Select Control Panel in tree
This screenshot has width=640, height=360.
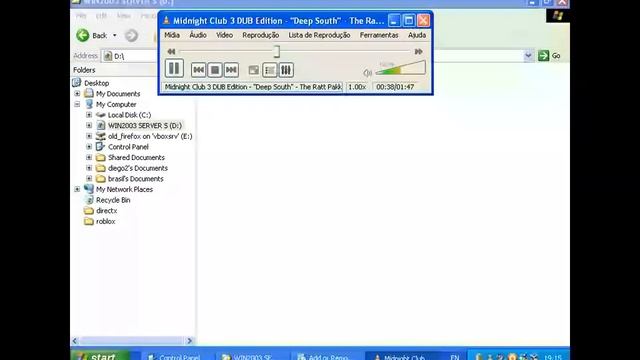click(x=128, y=147)
